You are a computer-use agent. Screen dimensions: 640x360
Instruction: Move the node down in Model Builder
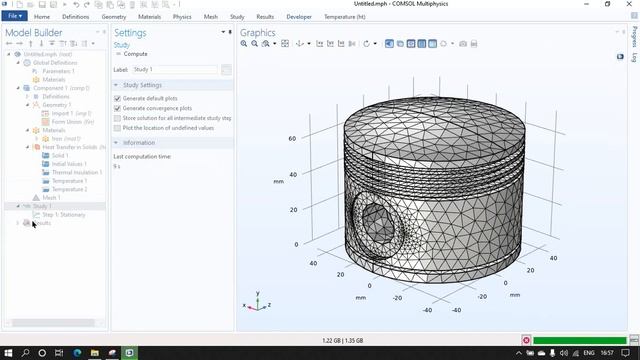tap(41, 43)
